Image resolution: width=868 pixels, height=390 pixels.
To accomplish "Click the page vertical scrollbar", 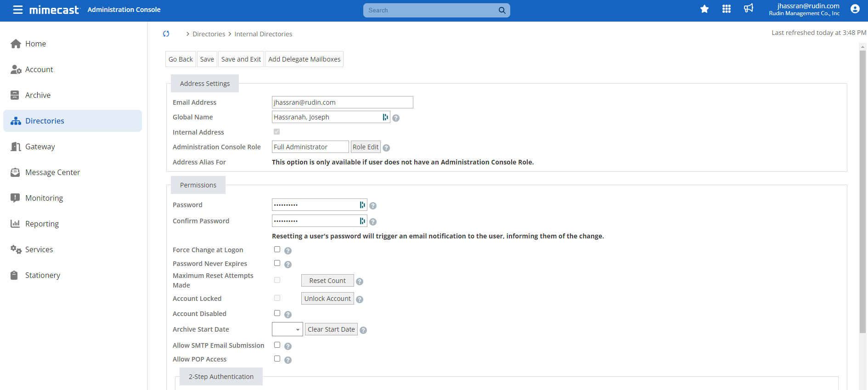I will (862, 192).
